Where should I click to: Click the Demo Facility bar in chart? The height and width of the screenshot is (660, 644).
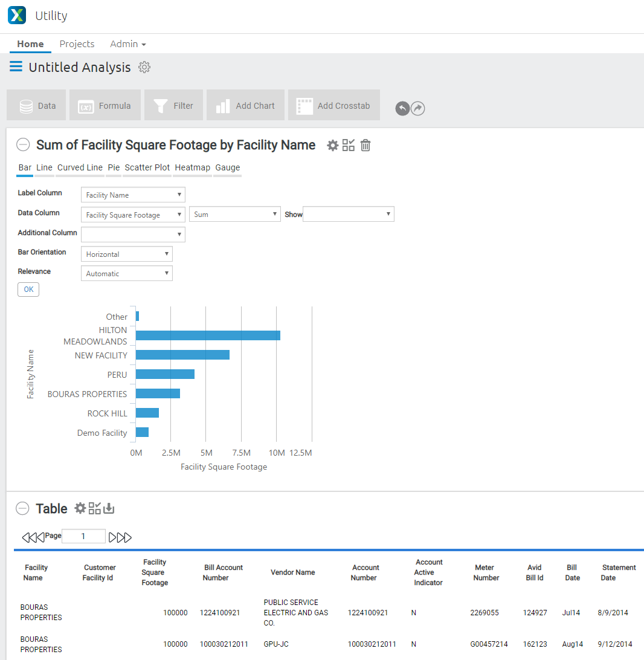[142, 432]
